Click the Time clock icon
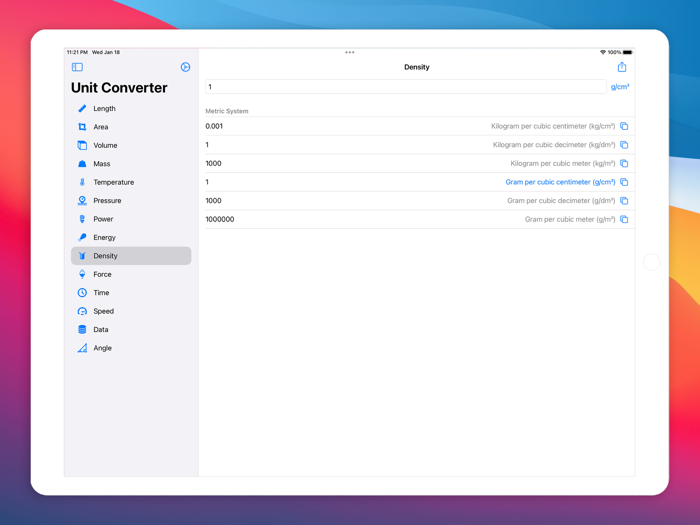Image resolution: width=700 pixels, height=525 pixels. (x=82, y=292)
